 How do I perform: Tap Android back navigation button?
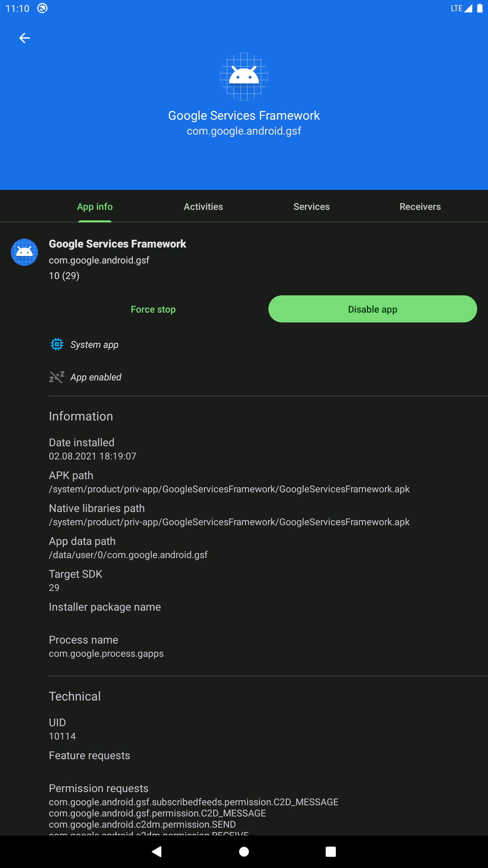click(157, 852)
